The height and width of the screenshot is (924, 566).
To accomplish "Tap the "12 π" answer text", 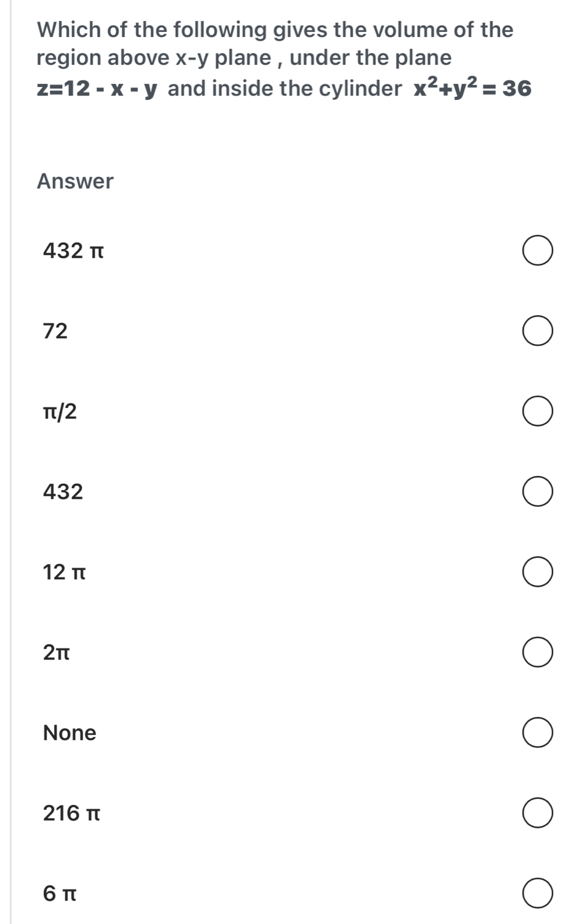I will tap(64, 572).
